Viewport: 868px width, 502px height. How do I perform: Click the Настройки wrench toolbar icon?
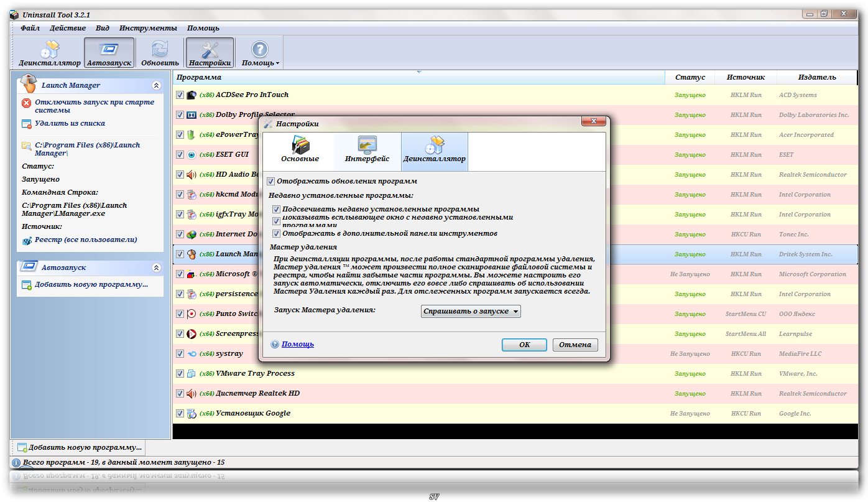click(x=210, y=49)
